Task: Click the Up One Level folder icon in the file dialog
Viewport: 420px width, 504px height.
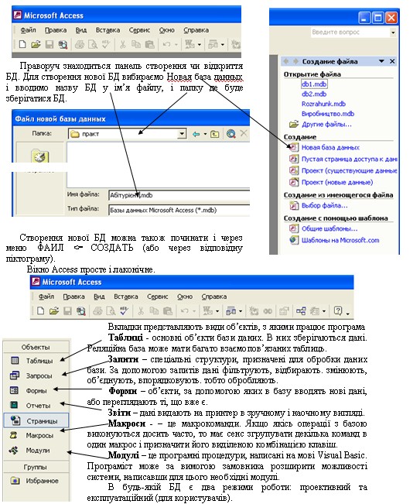Action: pyautogui.click(x=215, y=134)
